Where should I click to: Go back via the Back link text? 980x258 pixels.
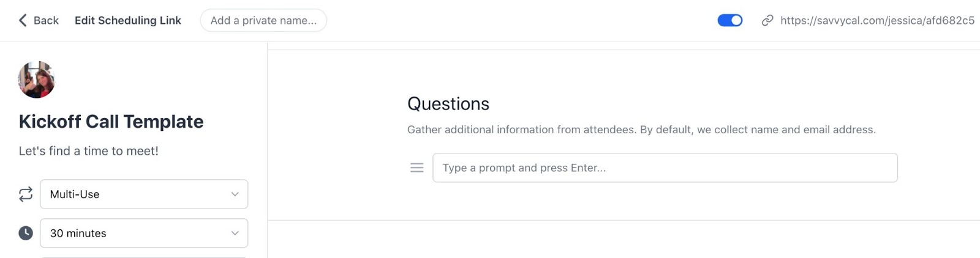click(46, 20)
